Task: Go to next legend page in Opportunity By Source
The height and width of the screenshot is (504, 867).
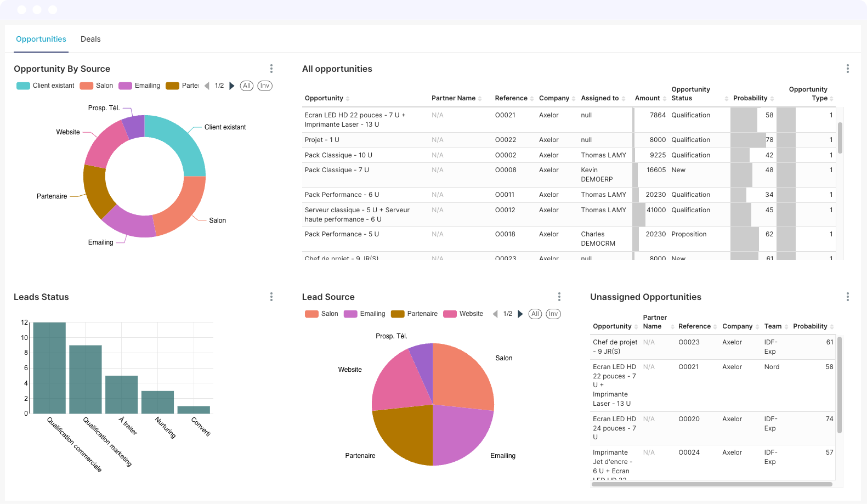Action: pyautogui.click(x=232, y=86)
